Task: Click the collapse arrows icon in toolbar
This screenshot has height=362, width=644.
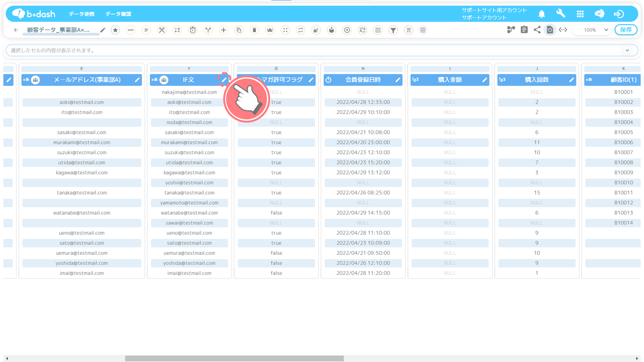Action: tap(285, 30)
